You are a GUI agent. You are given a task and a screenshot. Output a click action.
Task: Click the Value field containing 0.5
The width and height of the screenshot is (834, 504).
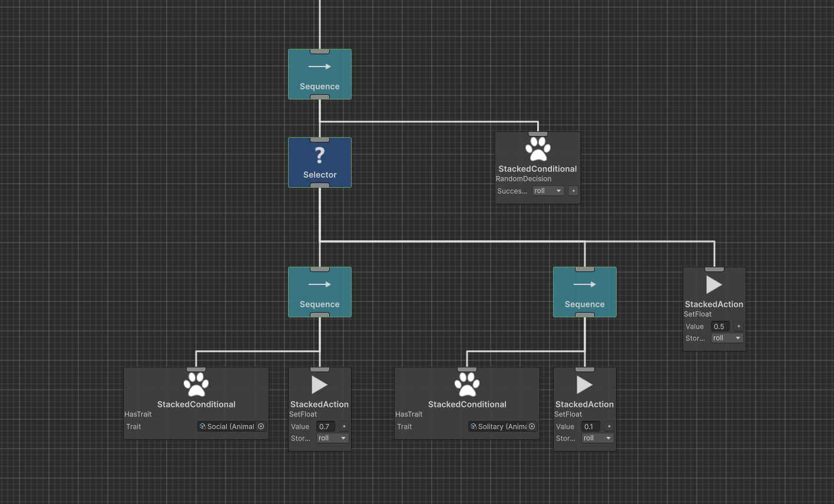(720, 326)
